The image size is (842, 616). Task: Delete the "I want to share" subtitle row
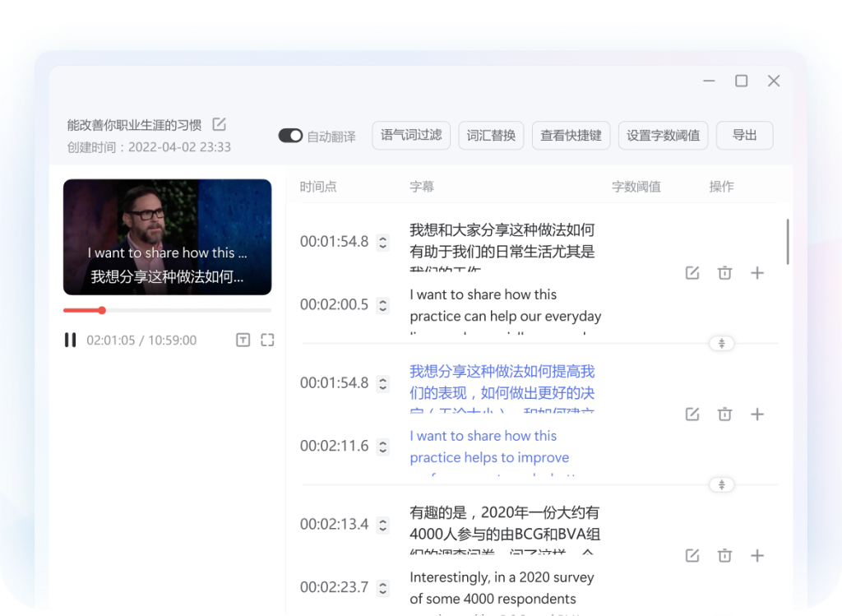point(724,272)
